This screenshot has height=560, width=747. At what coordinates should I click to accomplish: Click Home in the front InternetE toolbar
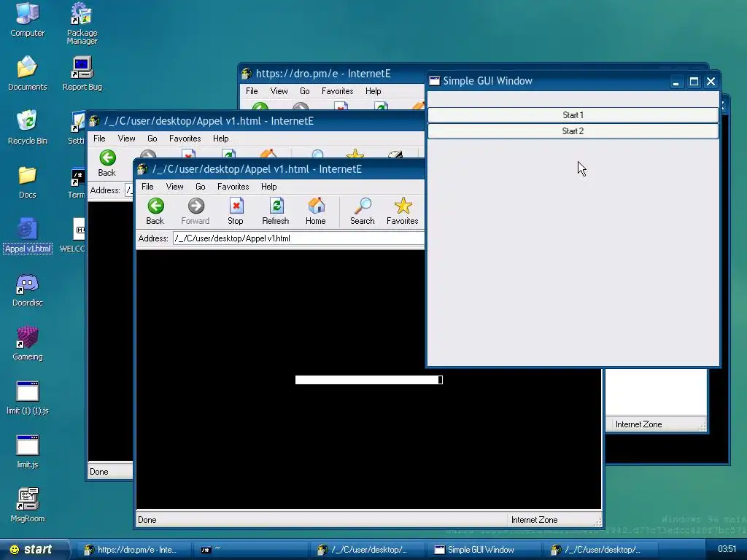pos(315,211)
